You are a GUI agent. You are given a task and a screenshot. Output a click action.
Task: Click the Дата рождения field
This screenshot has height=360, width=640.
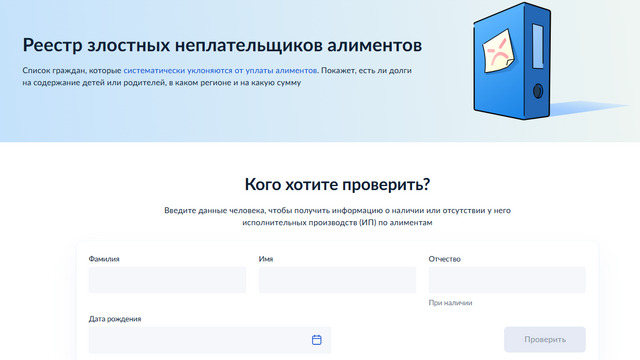tap(210, 340)
